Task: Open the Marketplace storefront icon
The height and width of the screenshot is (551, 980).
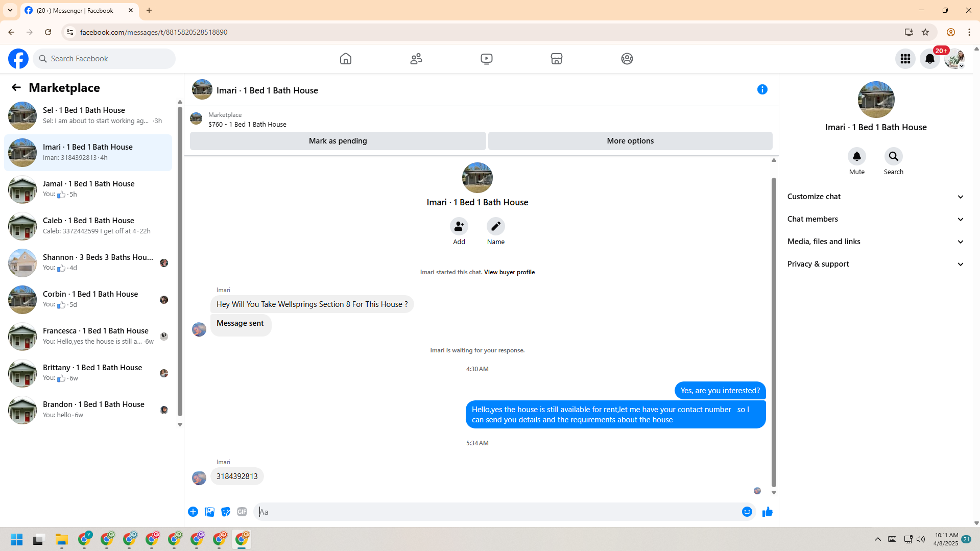Action: [x=557, y=59]
